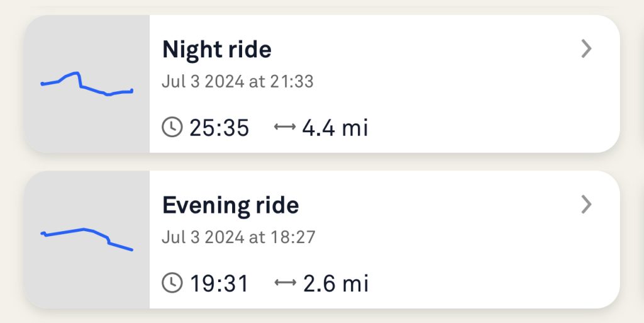This screenshot has width=644, height=323.
Task: Select the Evening ride title
Action: [230, 205]
